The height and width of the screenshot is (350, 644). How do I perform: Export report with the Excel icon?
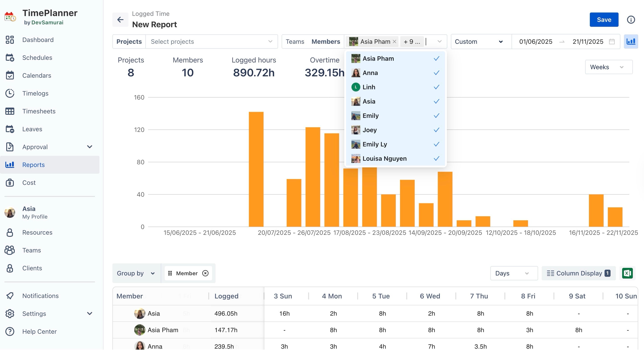click(x=627, y=273)
